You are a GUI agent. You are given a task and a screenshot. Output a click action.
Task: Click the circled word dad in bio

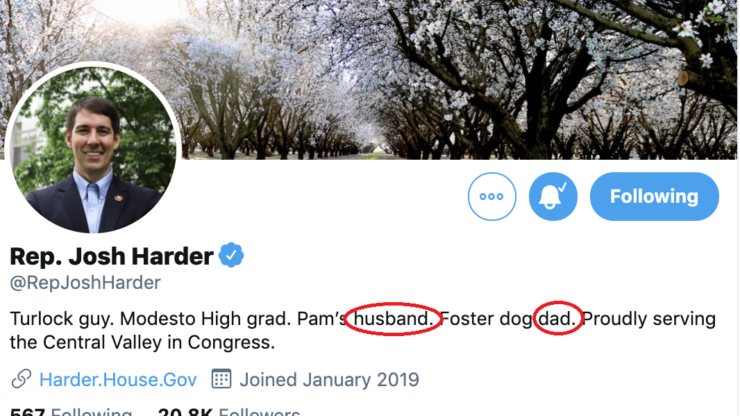557,319
